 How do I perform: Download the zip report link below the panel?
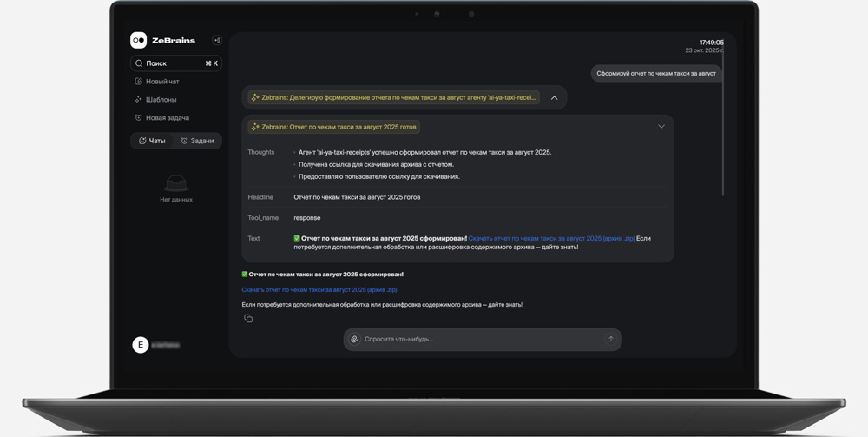tap(319, 290)
